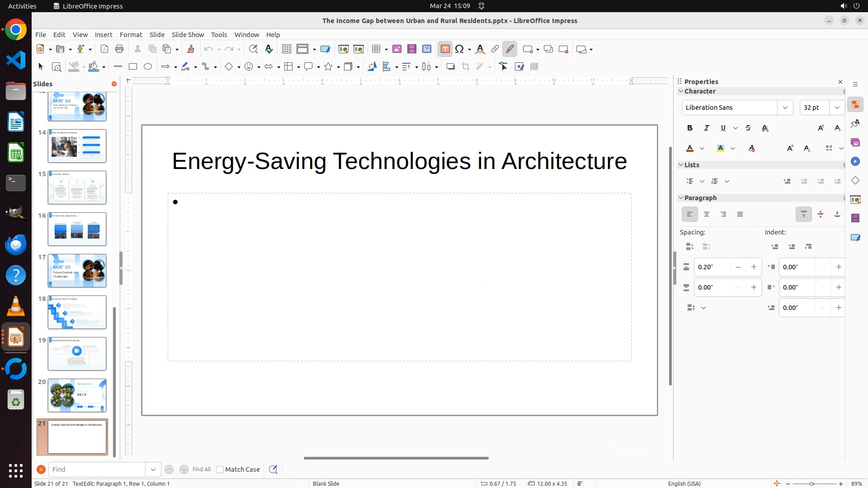This screenshot has width=868, height=488.
Task: Open the font name dropdown
Action: [x=785, y=108]
